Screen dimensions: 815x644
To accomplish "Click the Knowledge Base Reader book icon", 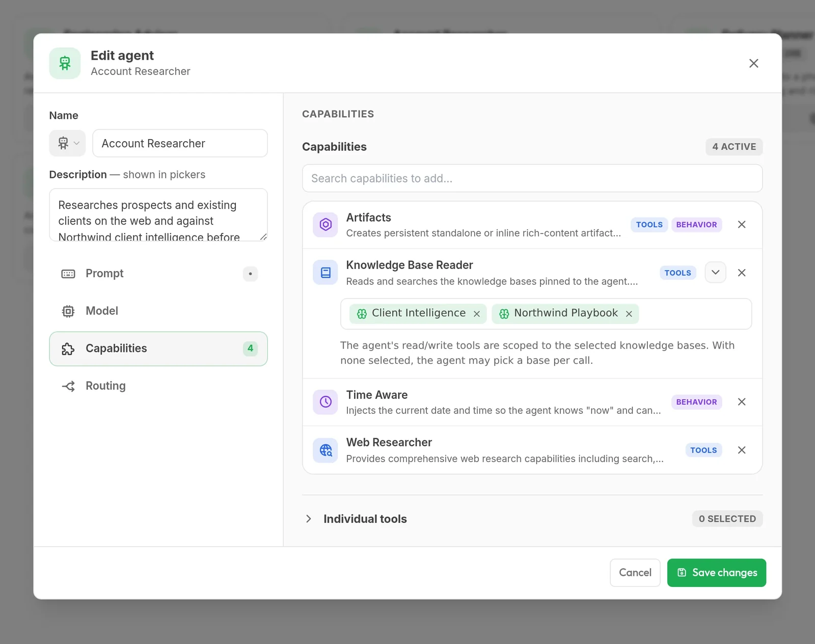I will click(x=325, y=273).
